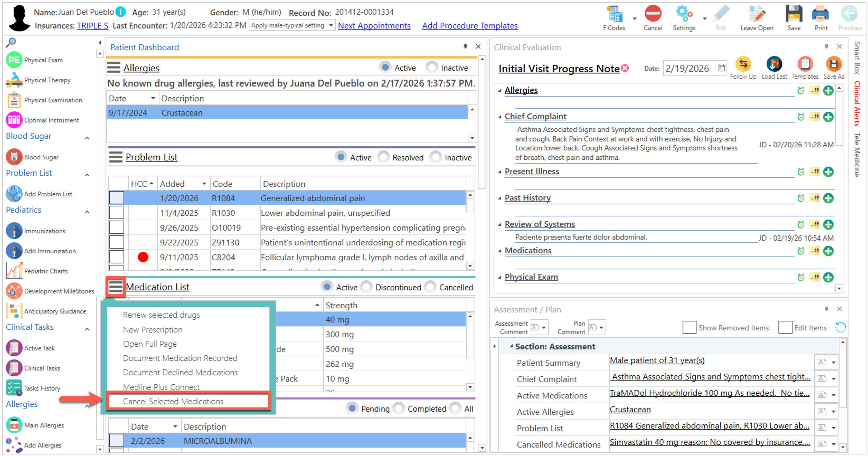The width and height of the screenshot is (868, 456).
Task: Select New Prescription from the menu
Action: [152, 330]
